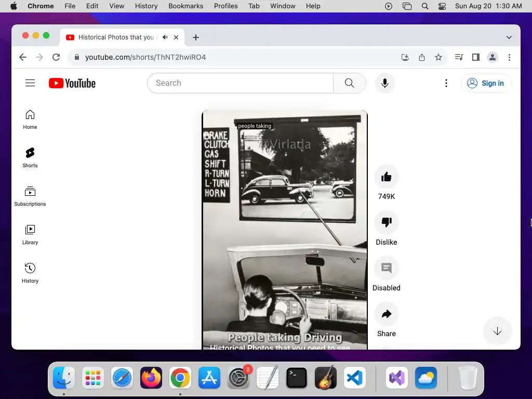Open System Preferences from the Dock
The width and height of the screenshot is (532, 399).
pos(238,378)
